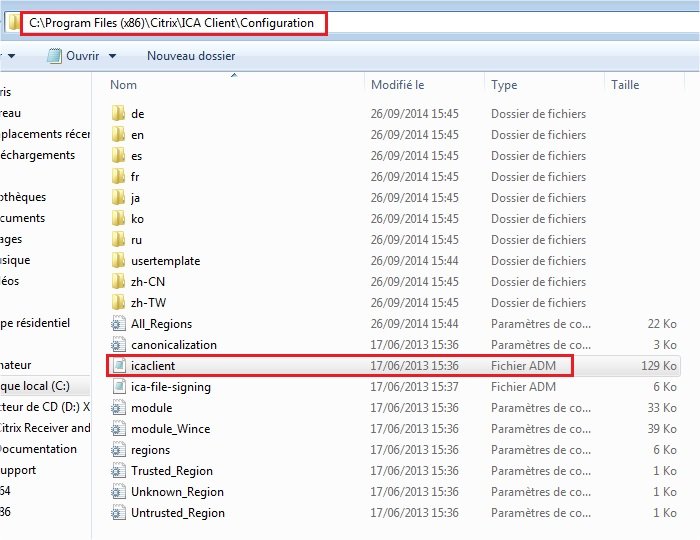The width and height of the screenshot is (700, 540).
Task: Open the leftmost toolbar dropdown arrow
Action: (12, 56)
